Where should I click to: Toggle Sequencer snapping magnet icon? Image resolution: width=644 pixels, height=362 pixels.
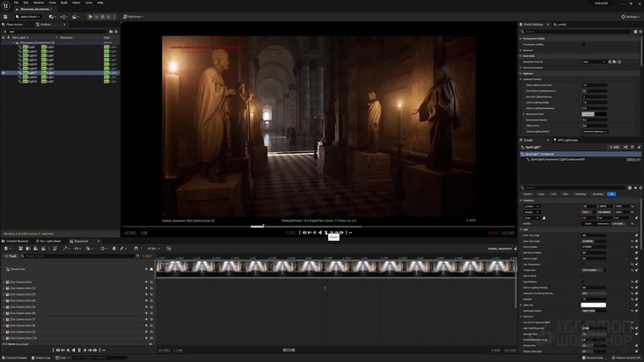pos(136,249)
